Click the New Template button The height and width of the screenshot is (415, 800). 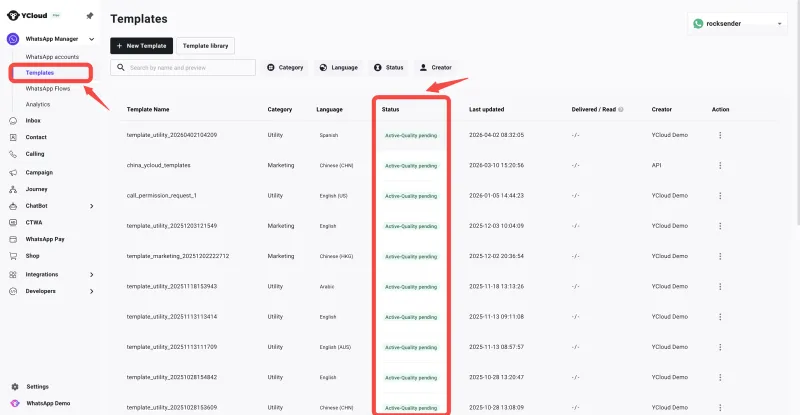click(140, 46)
